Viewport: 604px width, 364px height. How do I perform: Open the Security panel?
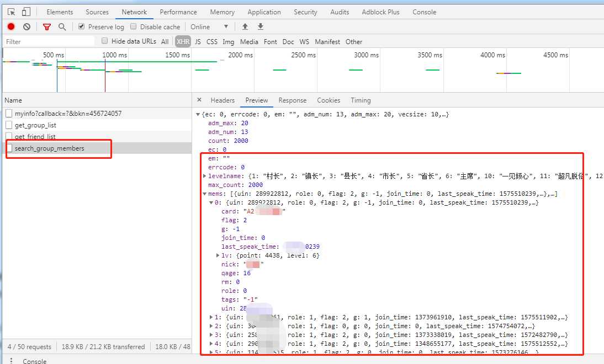coord(305,12)
